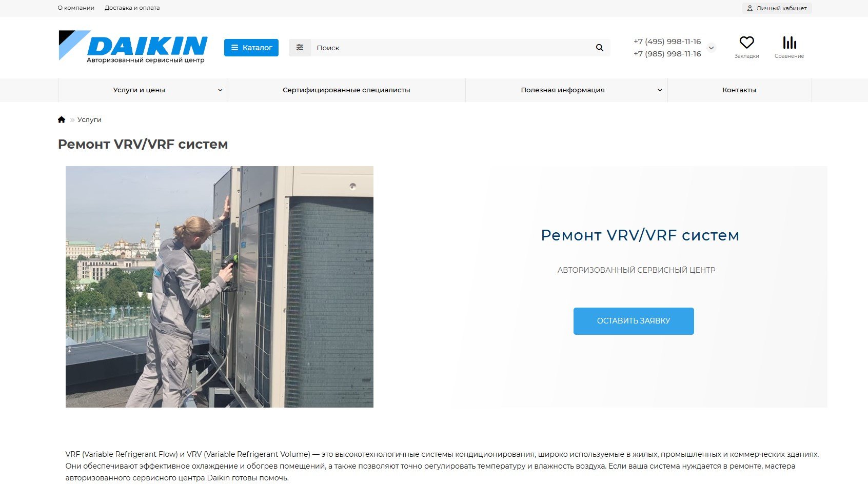This screenshot has width=868, height=485.
Task: Click hamburger icon on Каталог button
Action: coord(235,48)
